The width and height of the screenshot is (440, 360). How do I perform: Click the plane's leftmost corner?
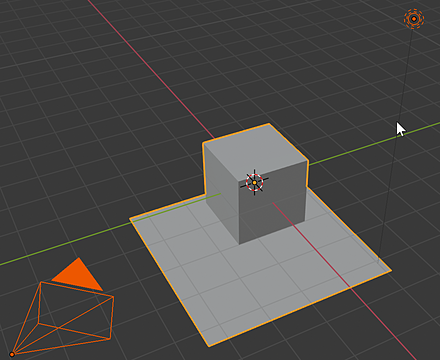tap(130, 219)
